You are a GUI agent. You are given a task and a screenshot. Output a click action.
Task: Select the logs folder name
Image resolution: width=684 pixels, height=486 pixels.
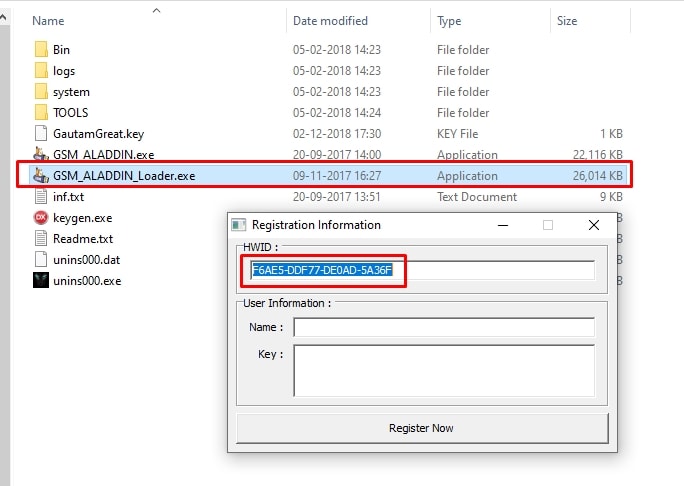(x=64, y=71)
